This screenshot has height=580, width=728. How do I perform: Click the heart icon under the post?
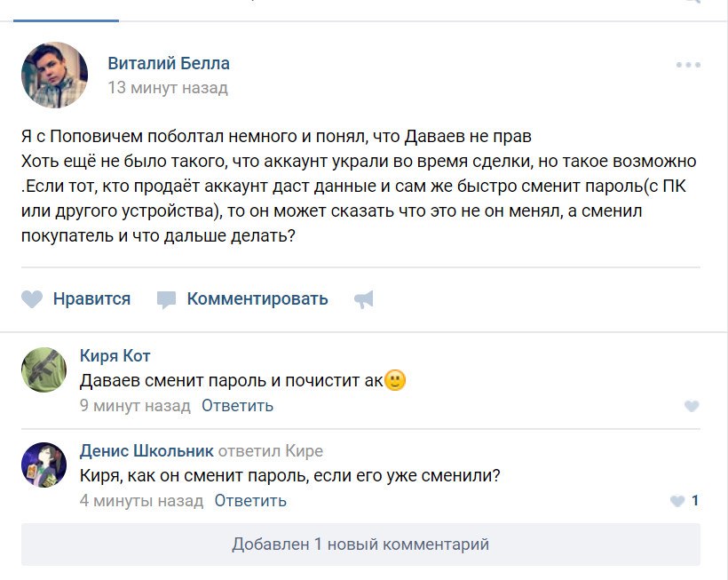coord(32,299)
